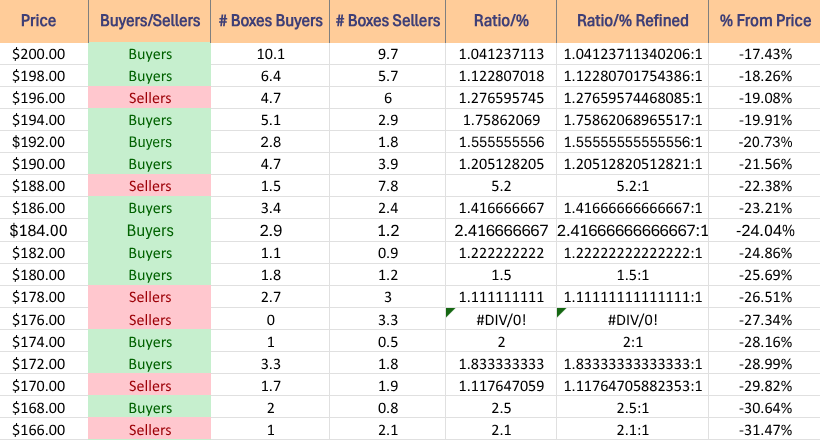This screenshot has width=820, height=440.
Task: Select the $166.00 price cell
Action: [x=43, y=428]
